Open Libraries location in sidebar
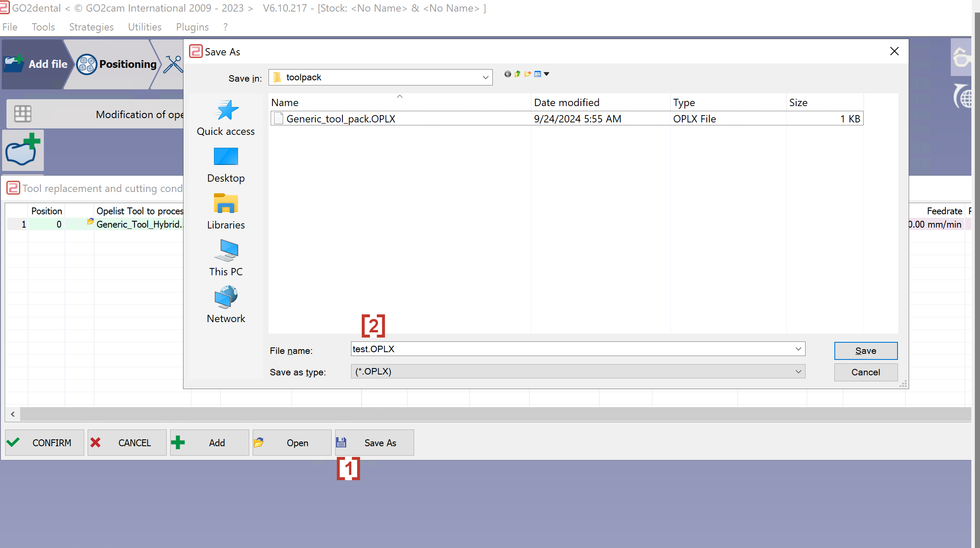Image resolution: width=980 pixels, height=548 pixels. click(x=226, y=212)
